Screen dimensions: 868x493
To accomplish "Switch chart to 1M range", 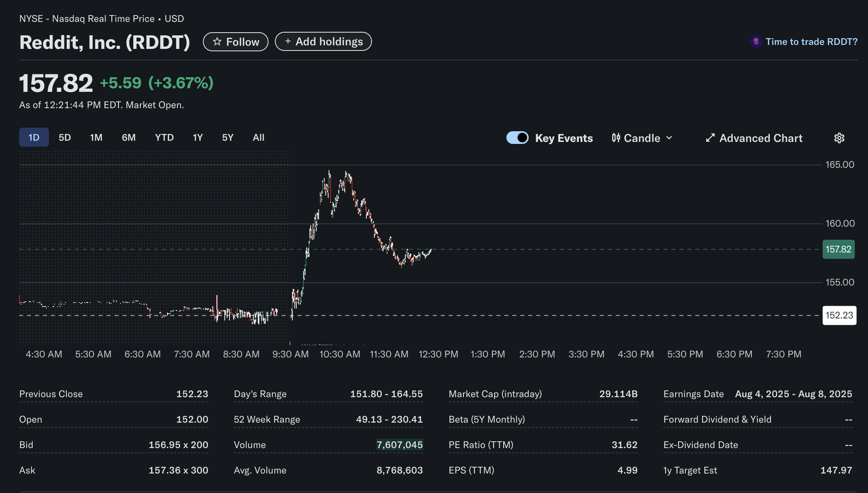I will coord(96,138).
